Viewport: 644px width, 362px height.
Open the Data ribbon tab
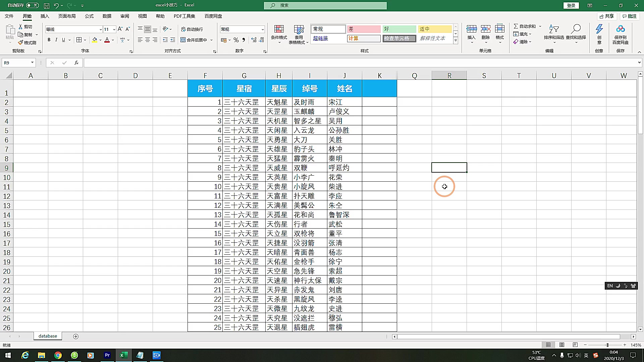[x=107, y=16]
